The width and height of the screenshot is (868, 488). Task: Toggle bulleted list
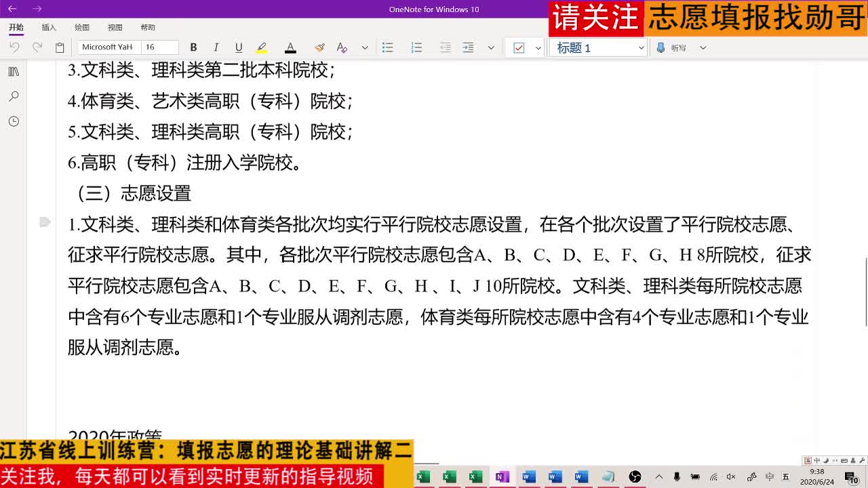tap(388, 47)
